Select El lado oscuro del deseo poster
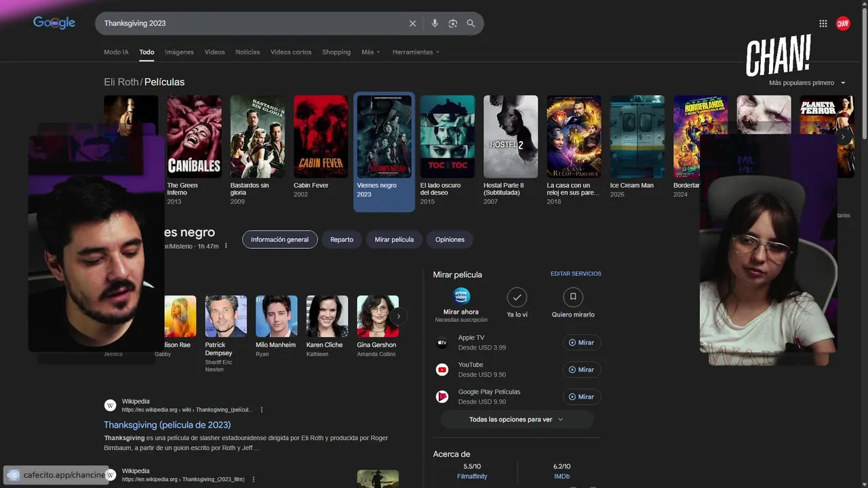 448,136
